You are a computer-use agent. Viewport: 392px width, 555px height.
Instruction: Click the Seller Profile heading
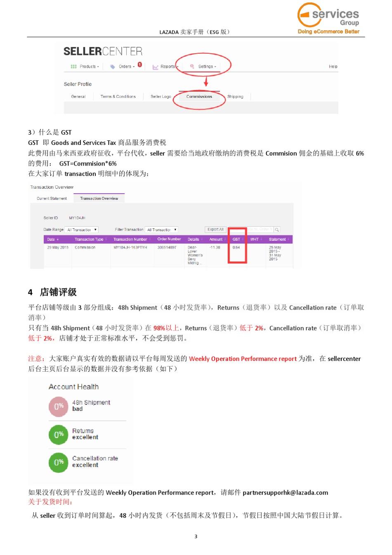(78, 84)
